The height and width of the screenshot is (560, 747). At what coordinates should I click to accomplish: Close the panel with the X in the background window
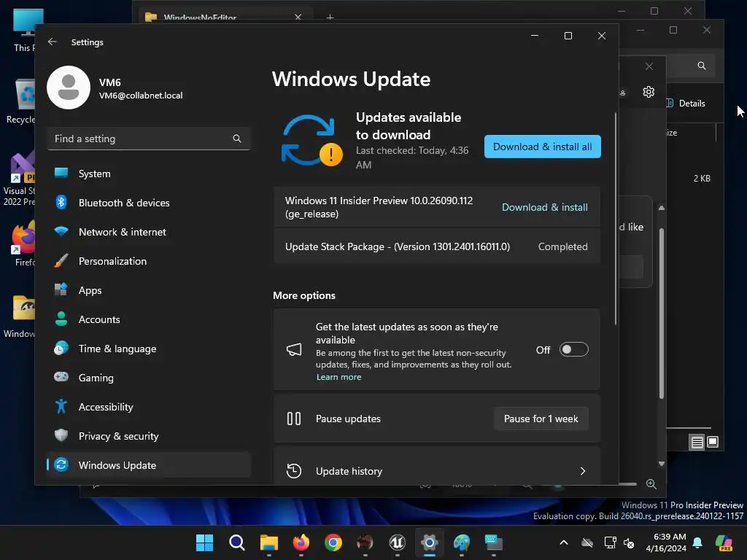(649, 66)
